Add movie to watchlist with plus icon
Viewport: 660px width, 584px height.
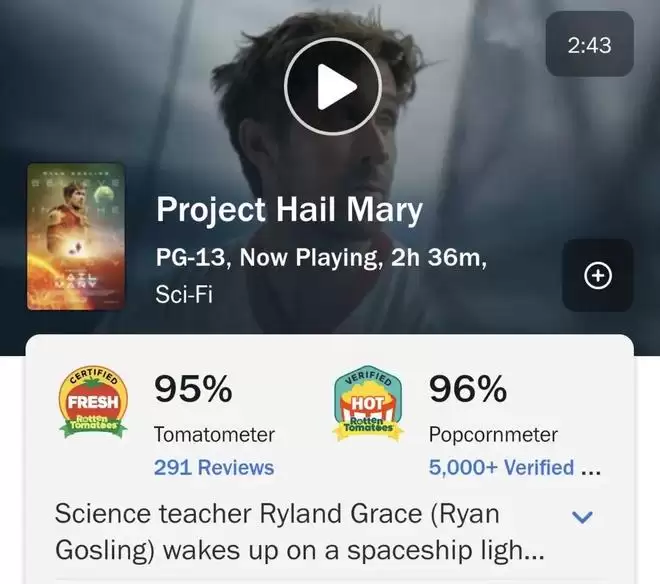[x=597, y=276]
